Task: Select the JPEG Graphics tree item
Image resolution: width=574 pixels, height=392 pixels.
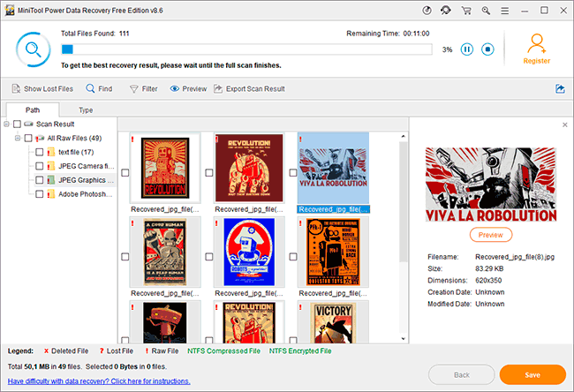Action: coord(86,180)
